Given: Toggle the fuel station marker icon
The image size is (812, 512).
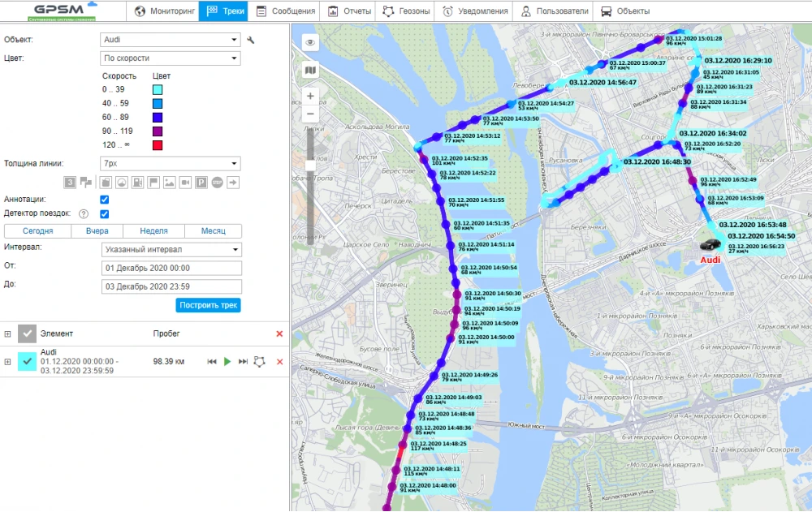Looking at the screenshot, I should (x=137, y=183).
